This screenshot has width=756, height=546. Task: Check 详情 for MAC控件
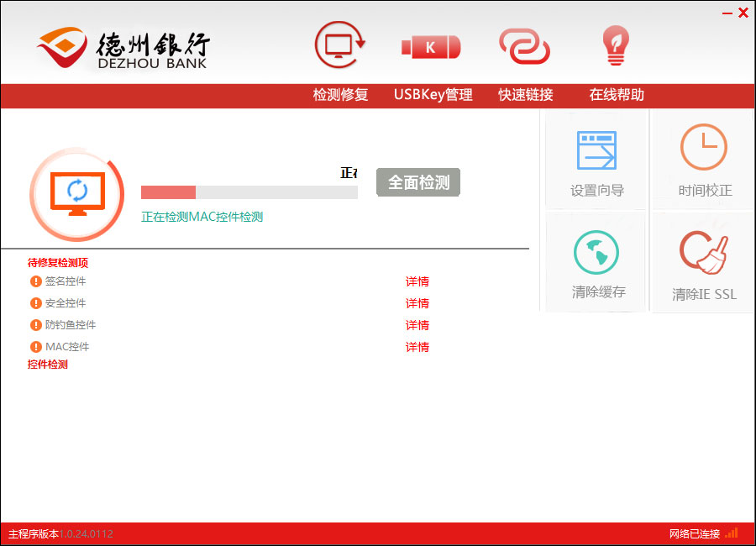coord(417,347)
